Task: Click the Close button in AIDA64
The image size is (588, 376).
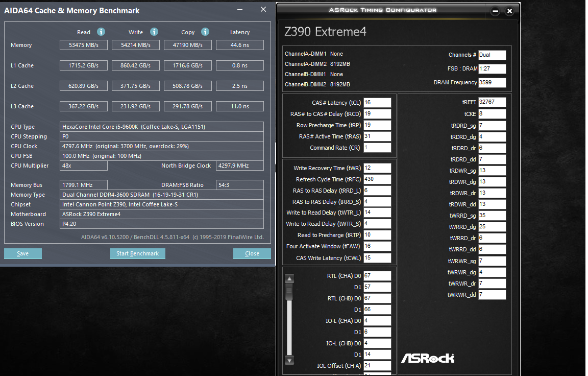Action: tap(252, 254)
